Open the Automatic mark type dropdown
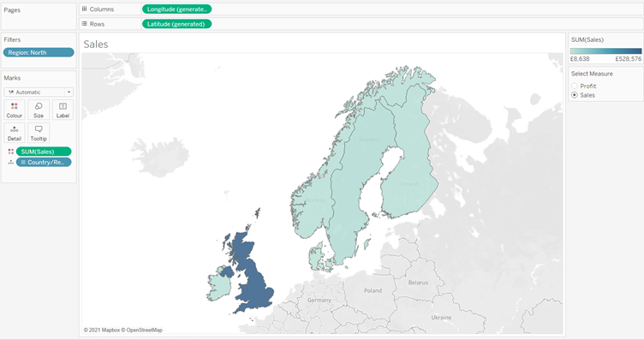 (39, 92)
